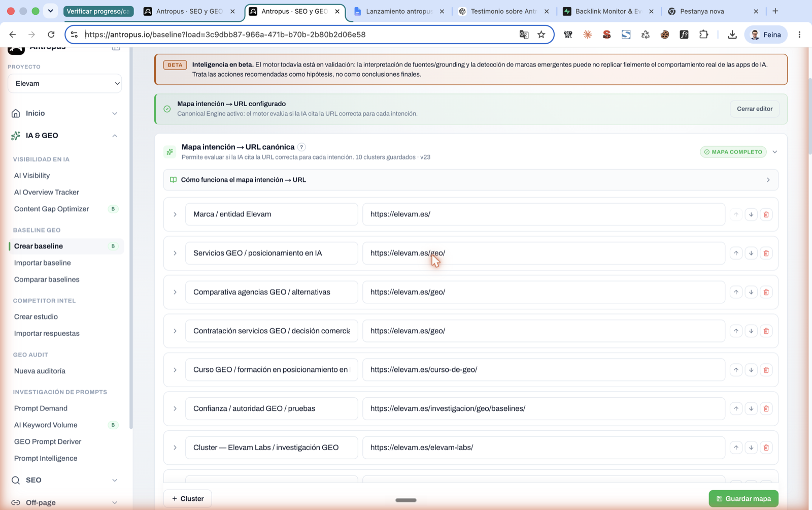Close the Lanzamiento antropus tab
Viewport: 812px width, 510px height.
click(442, 11)
